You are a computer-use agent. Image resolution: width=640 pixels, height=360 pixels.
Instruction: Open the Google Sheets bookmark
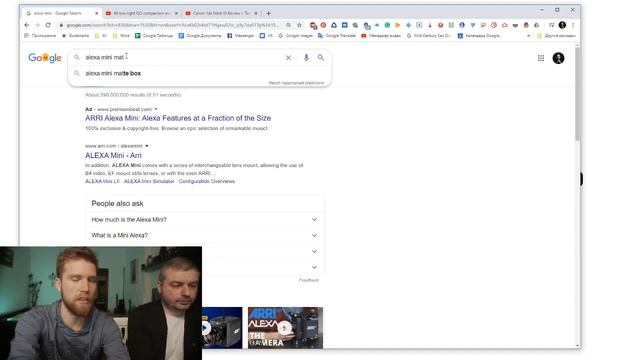pos(154,36)
